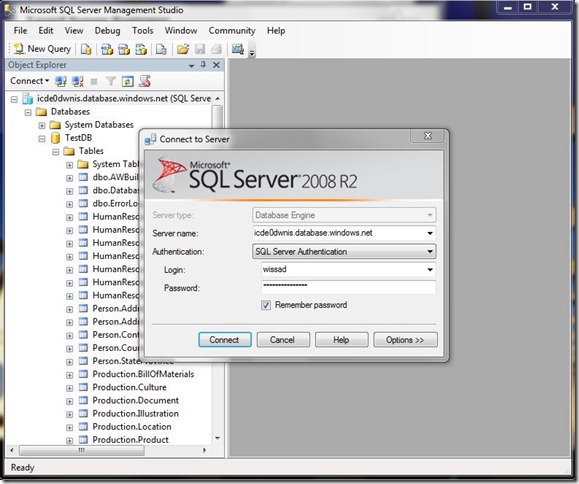
Task: Click the New Query toolbar button
Action: pyautogui.click(x=42, y=49)
